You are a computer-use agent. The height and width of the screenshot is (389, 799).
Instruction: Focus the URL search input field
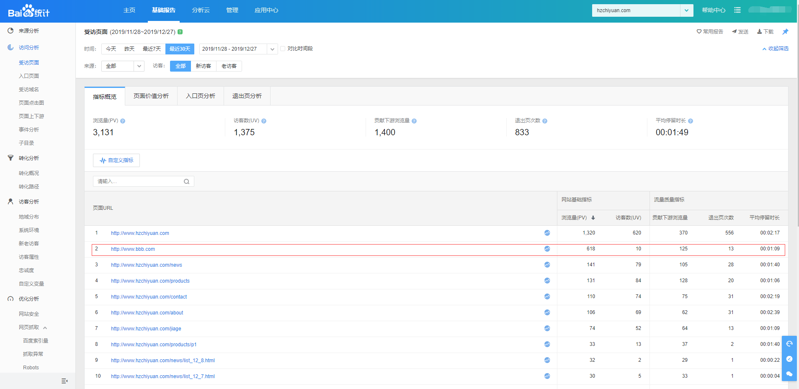[x=144, y=181]
